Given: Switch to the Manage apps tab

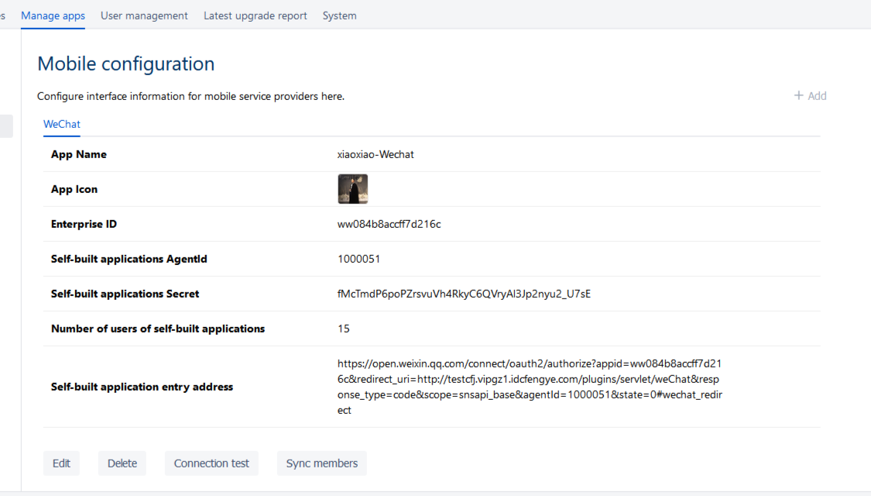Looking at the screenshot, I should 53,16.
